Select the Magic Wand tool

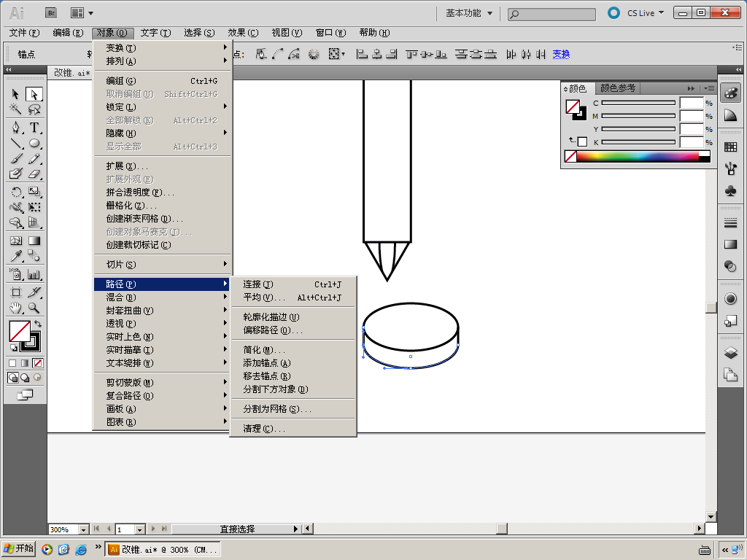pyautogui.click(x=15, y=109)
